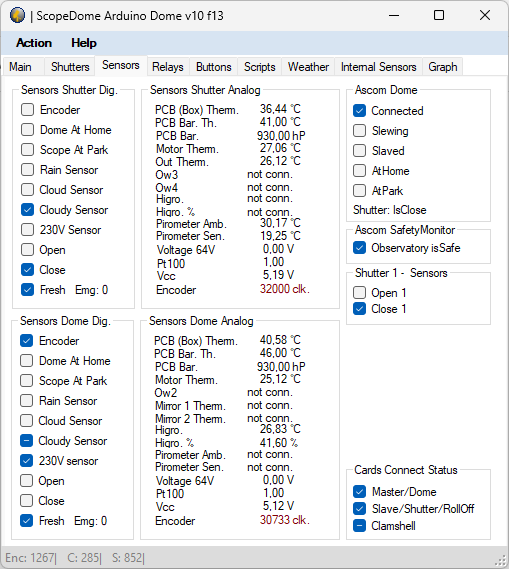
Task: Uncheck Close 1 shutter sensor checkbox
Action: (360, 309)
